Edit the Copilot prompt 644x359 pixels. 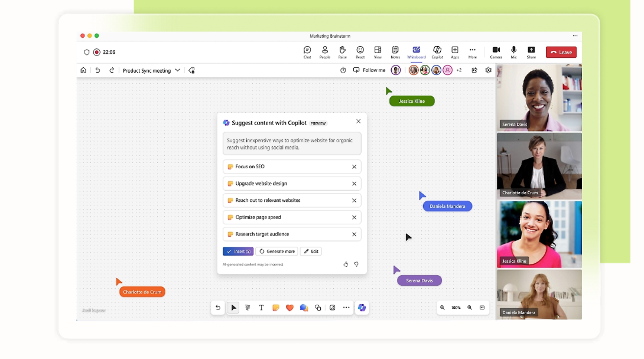point(311,251)
